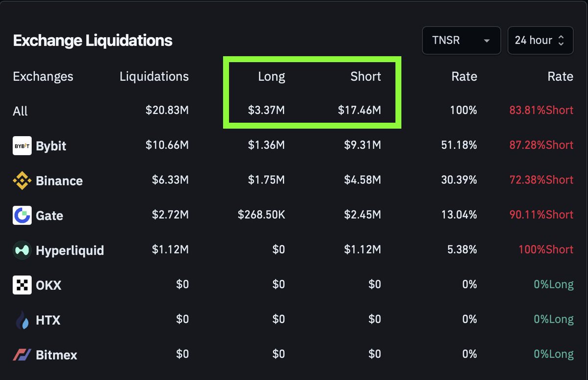Click the 83.81% Short rate value

[540, 111]
